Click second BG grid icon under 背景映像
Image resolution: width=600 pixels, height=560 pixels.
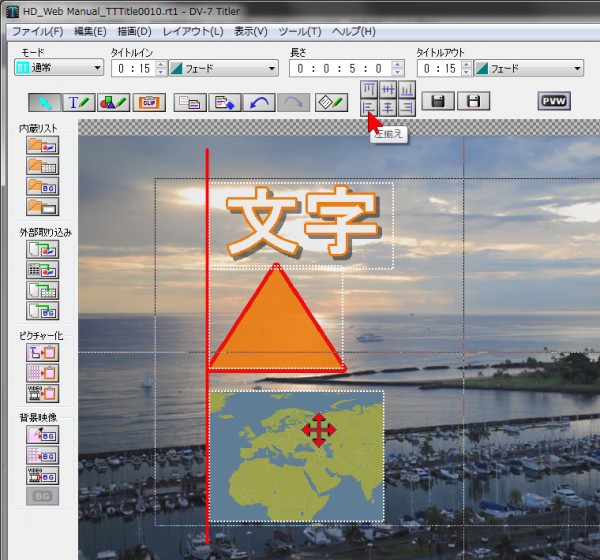pos(42,455)
